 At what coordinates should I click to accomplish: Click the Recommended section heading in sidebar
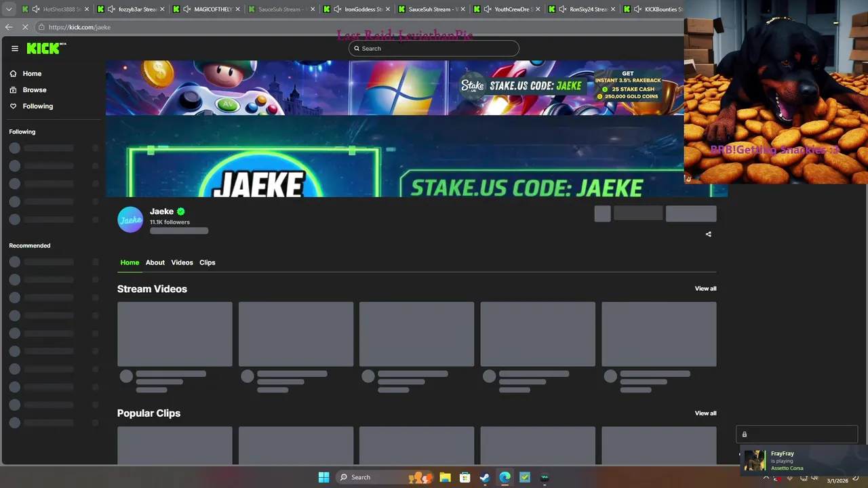point(30,245)
